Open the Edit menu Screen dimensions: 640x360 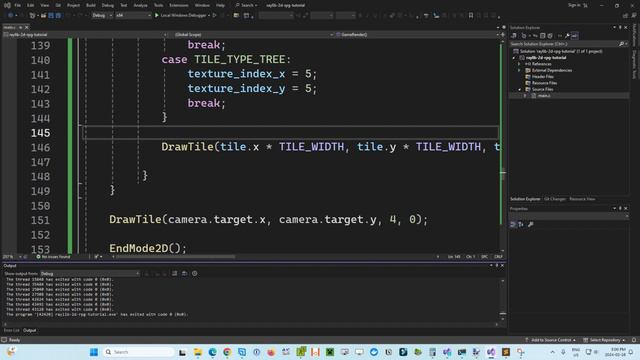point(31,5)
